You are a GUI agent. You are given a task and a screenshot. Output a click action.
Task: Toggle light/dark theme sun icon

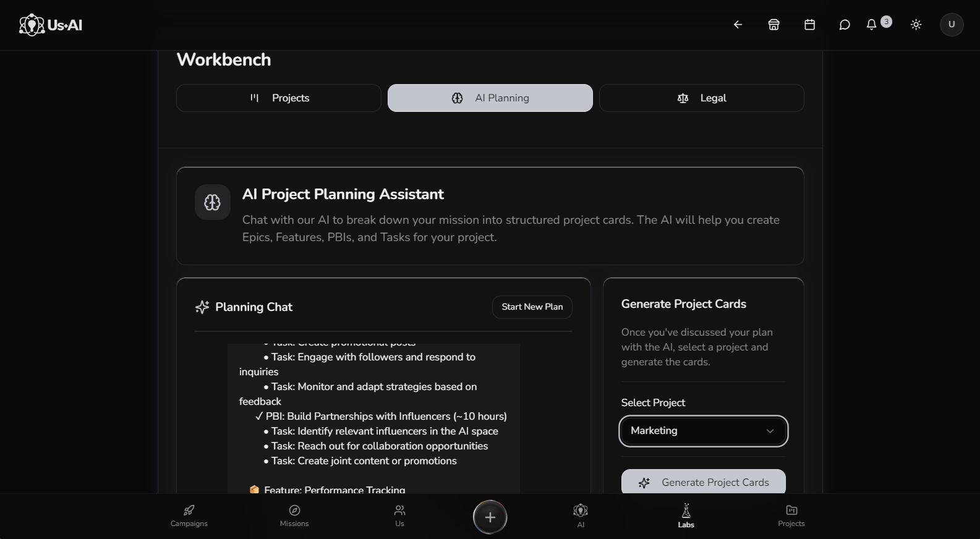(916, 25)
